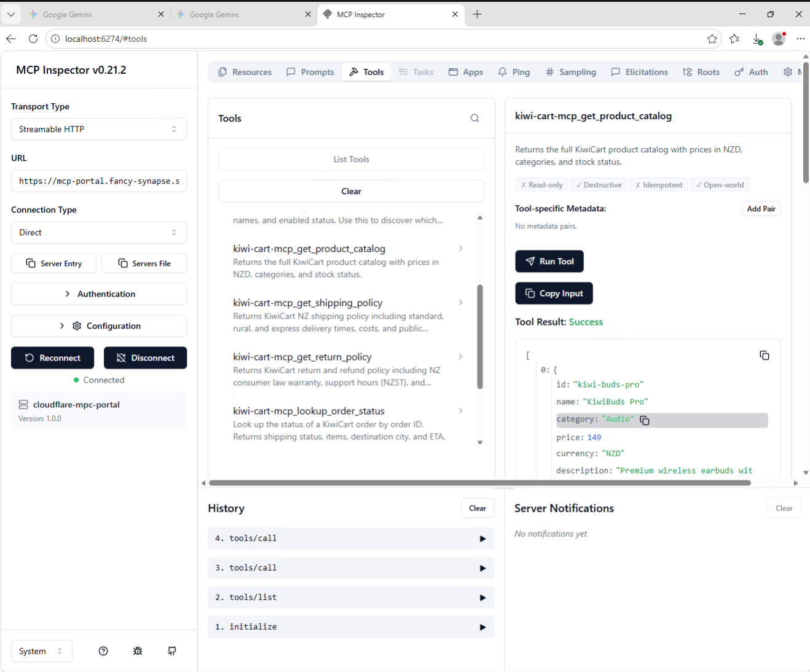Expand the Authentication section

(x=99, y=294)
